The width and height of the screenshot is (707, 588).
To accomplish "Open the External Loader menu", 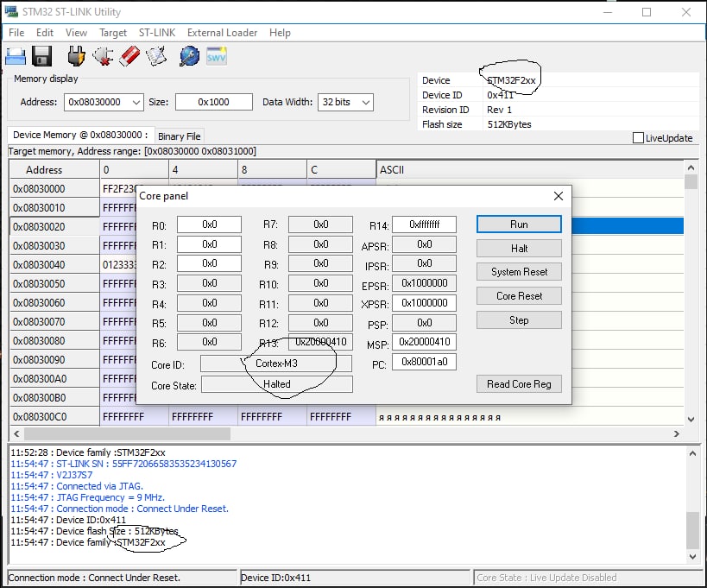I will coord(223,33).
